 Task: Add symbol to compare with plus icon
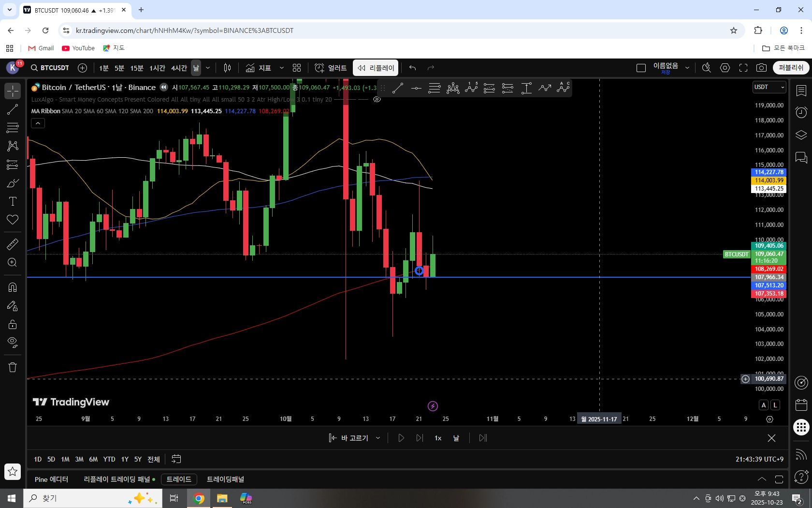83,68
